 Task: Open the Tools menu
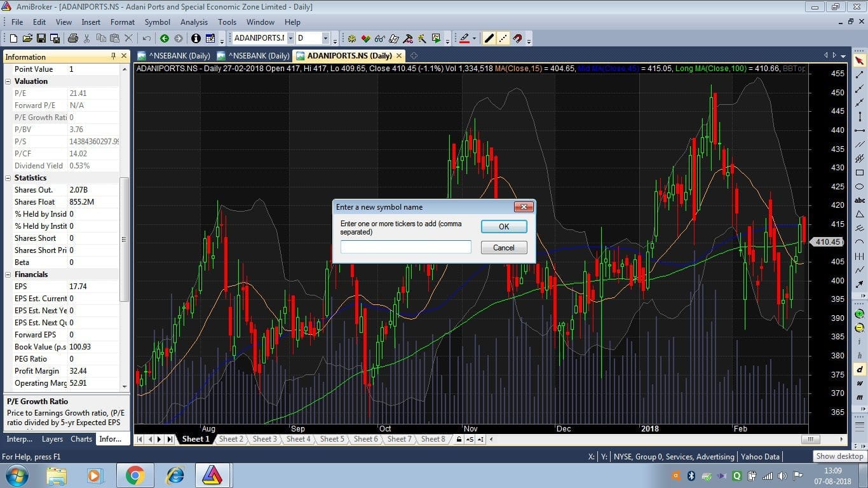click(227, 22)
